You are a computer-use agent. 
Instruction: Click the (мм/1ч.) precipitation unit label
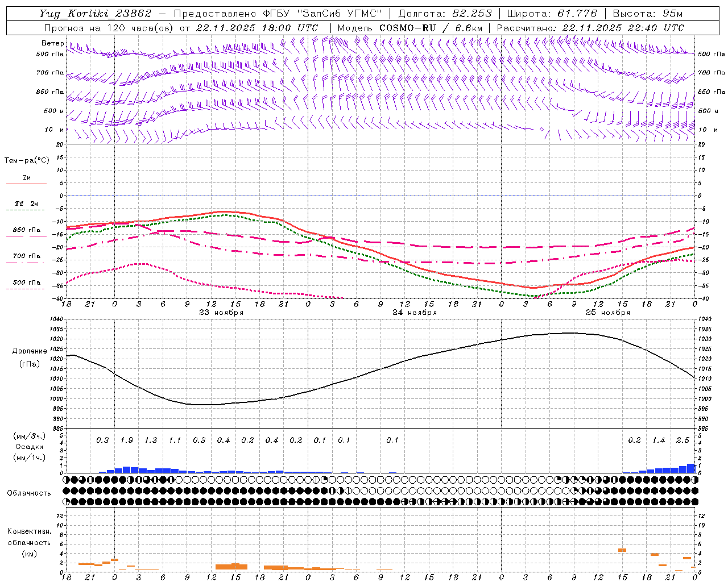click(30, 457)
